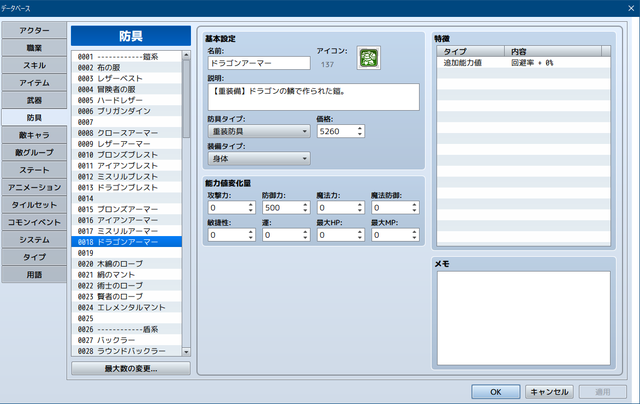This screenshot has width=640, height=404.
Task: Select the 追加能力値 trait row
Action: (523, 63)
